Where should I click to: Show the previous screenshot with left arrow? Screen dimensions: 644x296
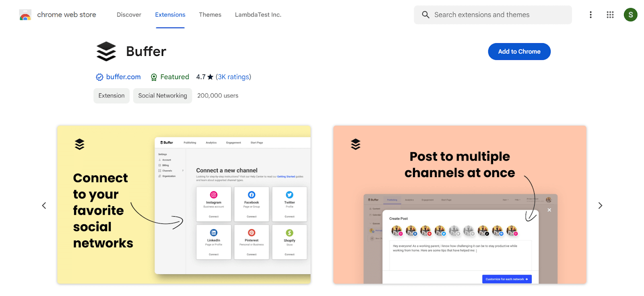(44, 206)
